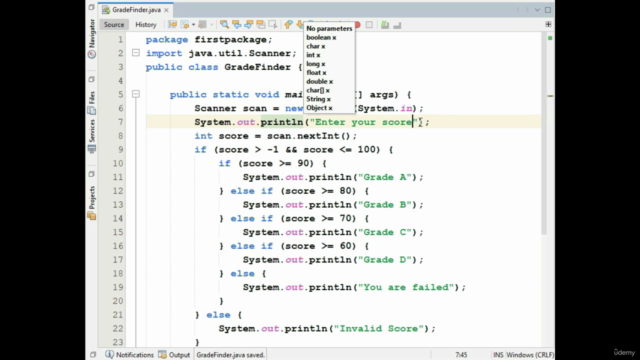Viewport: 640px width, 360px height.
Task: Open the Back icon's dropdown arrow
Action: [193, 25]
